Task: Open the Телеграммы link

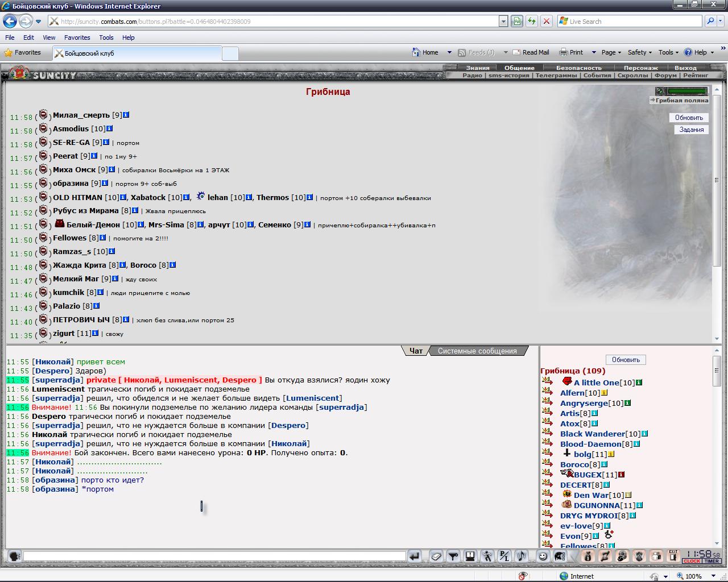Action: tap(556, 75)
